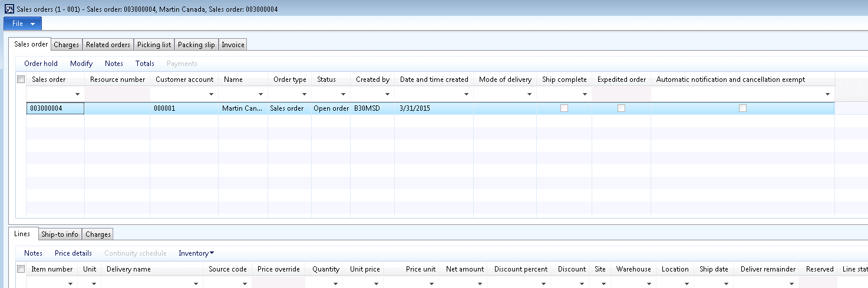Click Modify in the sales order toolbar
Viewport: 868px width, 288px height.
coord(81,64)
